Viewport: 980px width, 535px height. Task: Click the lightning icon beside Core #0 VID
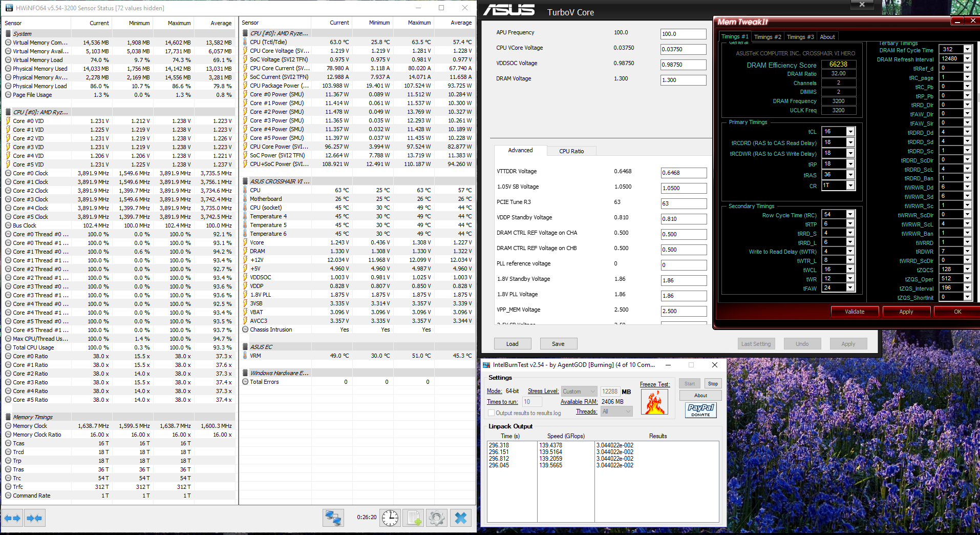pyautogui.click(x=8, y=121)
